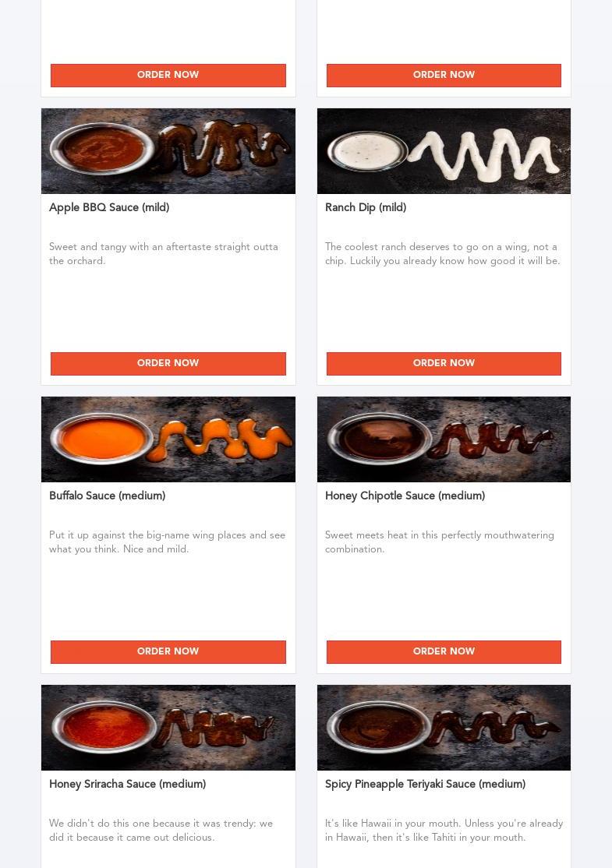Viewport: 612px width, 868px height.
Task: Open the Honey Sriracha Sauce image
Action: [168, 728]
